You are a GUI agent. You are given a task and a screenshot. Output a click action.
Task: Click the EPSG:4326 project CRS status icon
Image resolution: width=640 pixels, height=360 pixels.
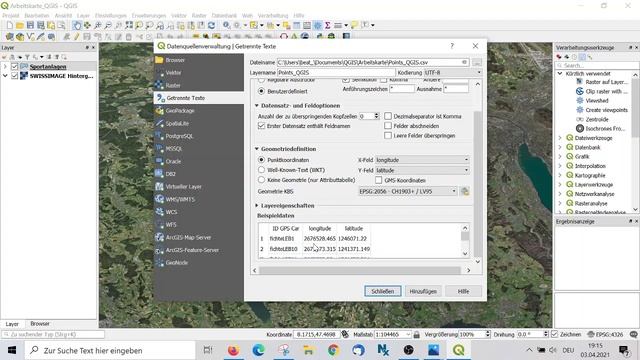click(x=606, y=334)
